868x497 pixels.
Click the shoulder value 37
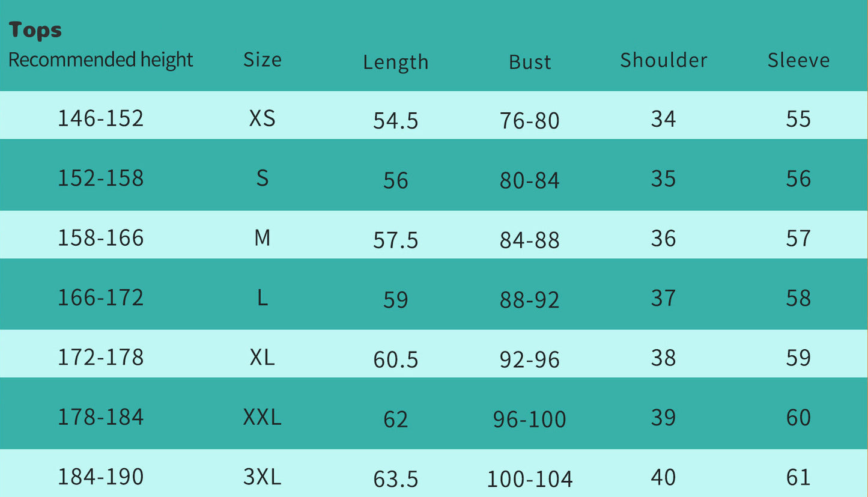(x=663, y=297)
